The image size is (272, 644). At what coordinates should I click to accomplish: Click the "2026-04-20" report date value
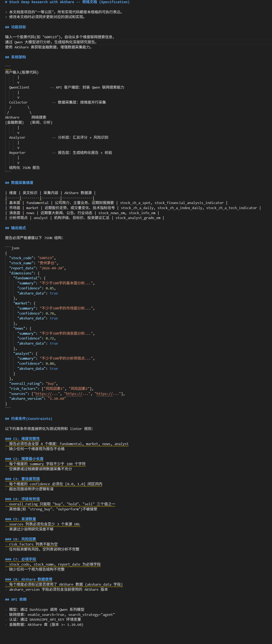click(52, 268)
